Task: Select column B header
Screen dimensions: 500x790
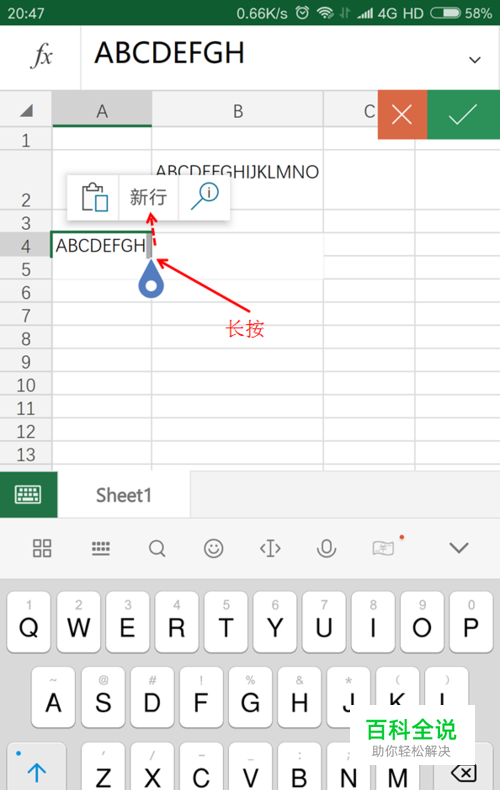Action: coord(237,110)
